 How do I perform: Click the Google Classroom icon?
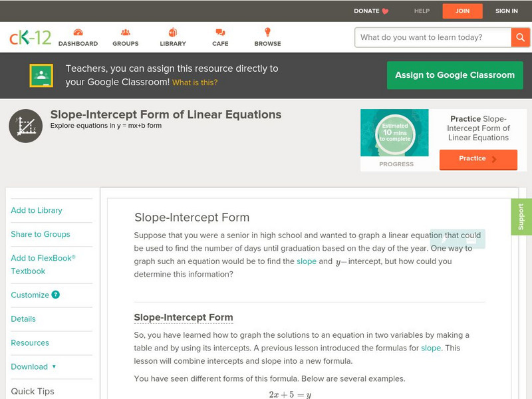click(41, 75)
